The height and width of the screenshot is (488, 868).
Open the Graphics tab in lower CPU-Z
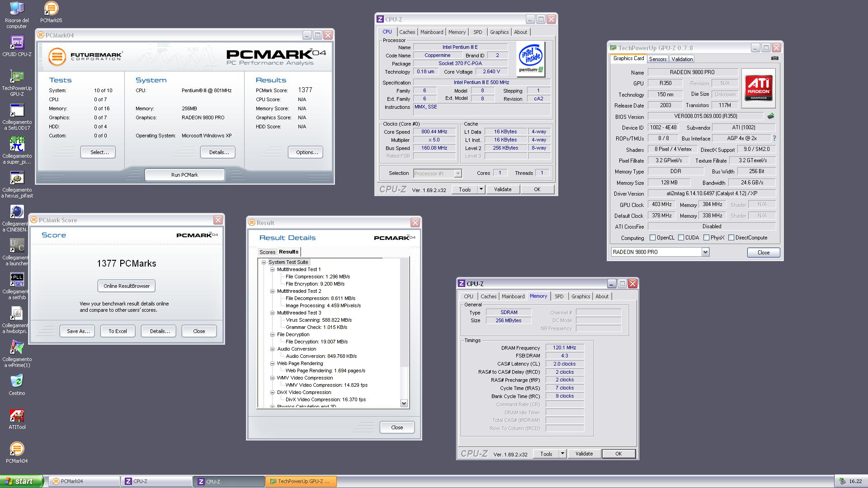coord(580,296)
